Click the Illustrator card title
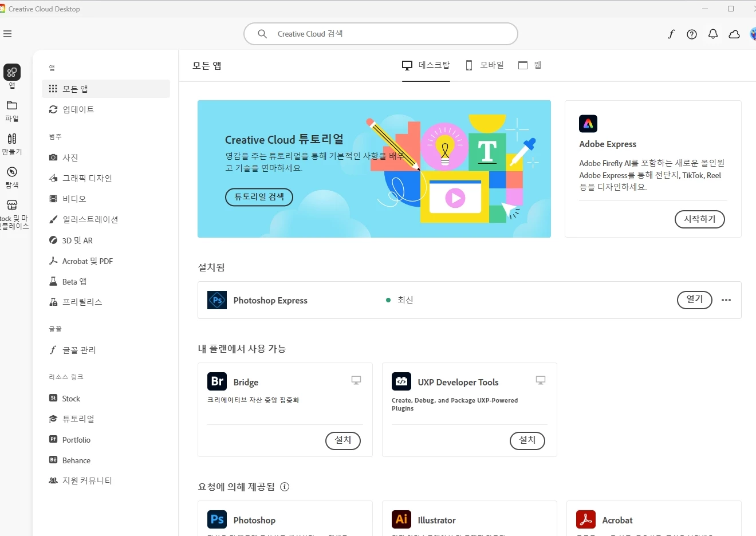 436,521
